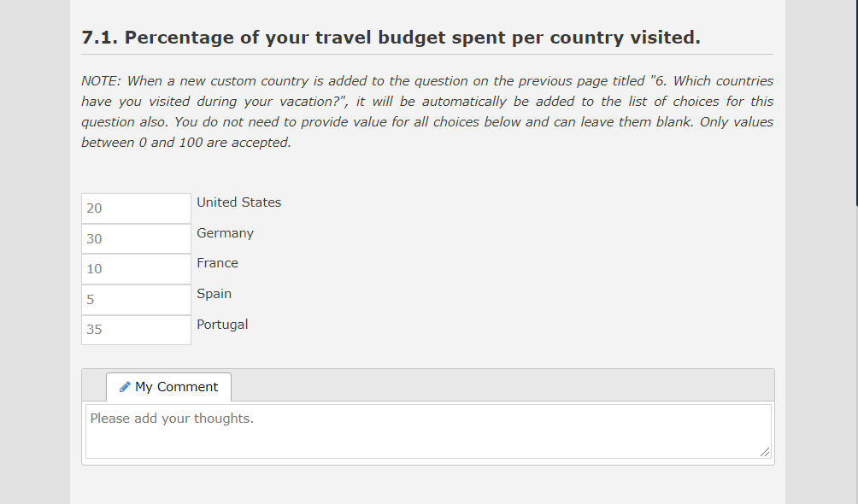This screenshot has width=858, height=504.
Task: Click the France budget value field
Action: click(x=136, y=269)
